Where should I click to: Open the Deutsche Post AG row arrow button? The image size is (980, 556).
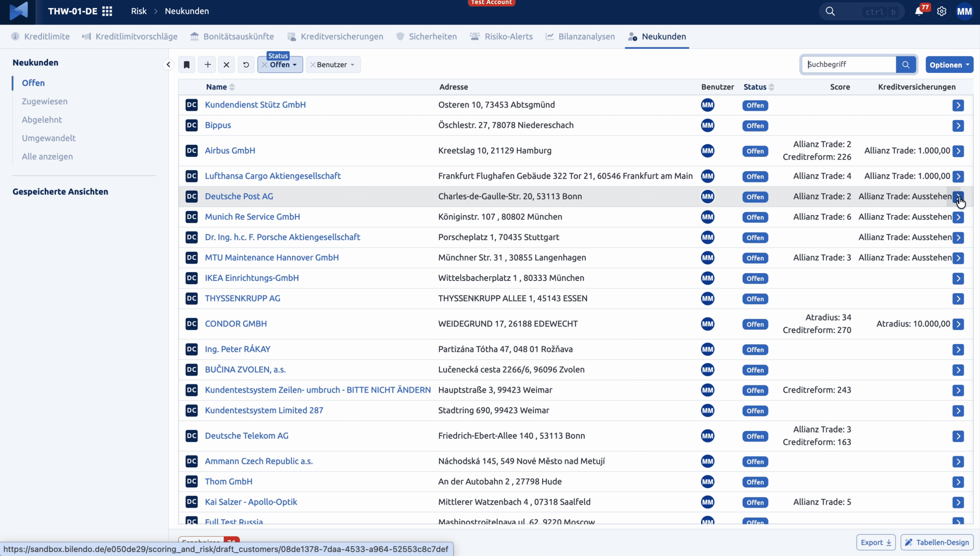click(x=958, y=197)
